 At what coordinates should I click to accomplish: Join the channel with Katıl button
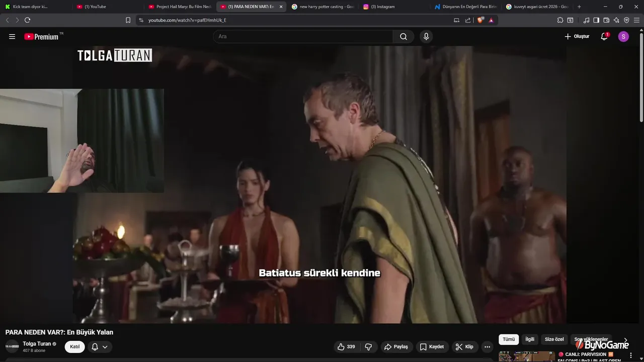74,346
